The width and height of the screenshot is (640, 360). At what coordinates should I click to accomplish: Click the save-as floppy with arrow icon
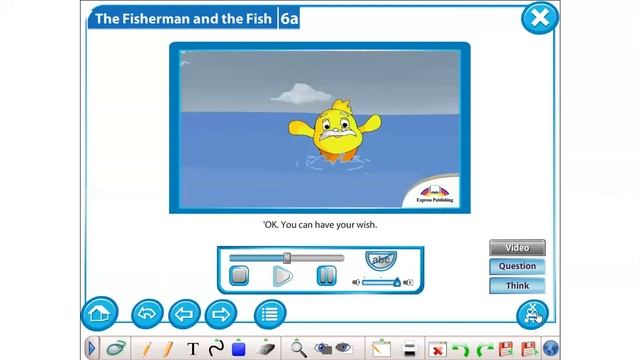click(x=529, y=349)
